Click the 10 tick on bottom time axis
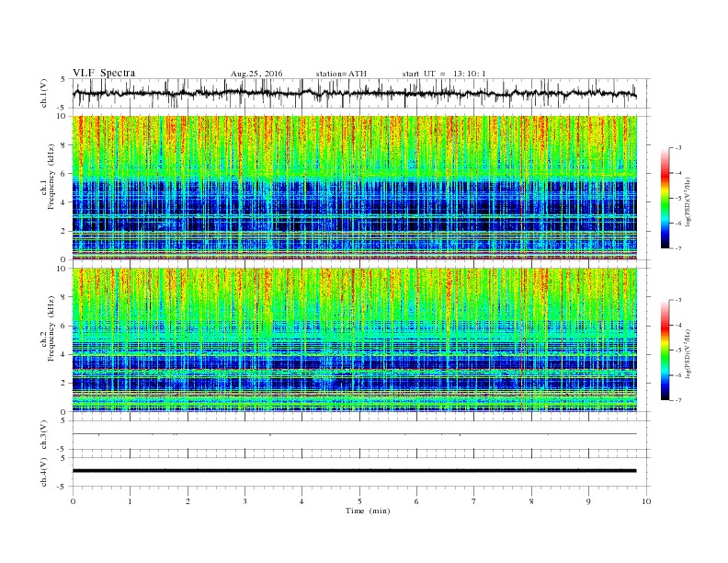The height and width of the screenshot is (563, 728). (646, 501)
